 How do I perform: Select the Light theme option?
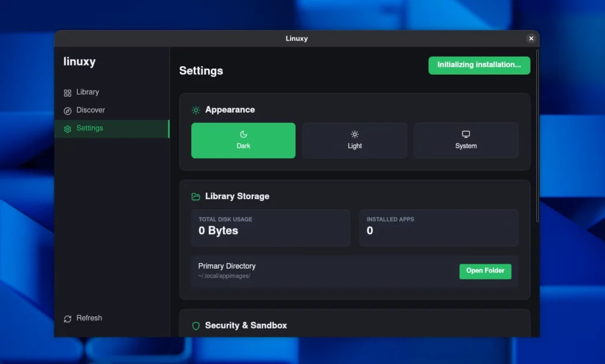point(354,141)
